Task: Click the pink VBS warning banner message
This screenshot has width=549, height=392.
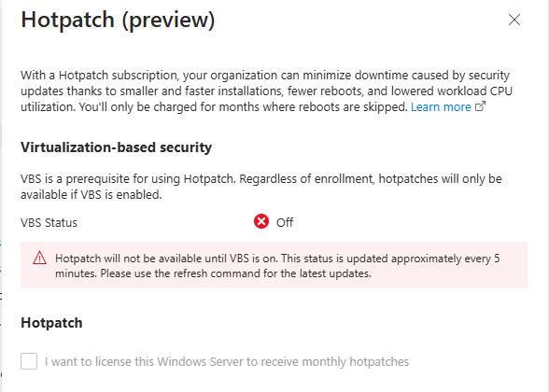Action: point(274,265)
